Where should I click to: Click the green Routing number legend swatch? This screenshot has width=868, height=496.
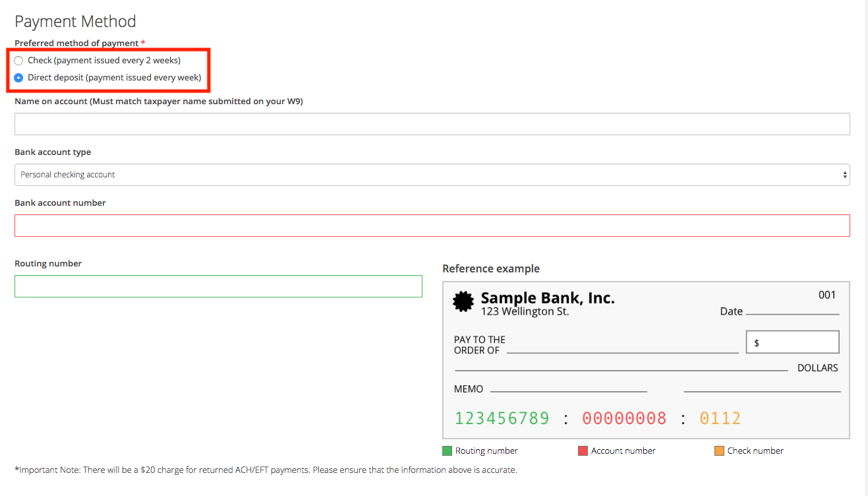[447, 451]
